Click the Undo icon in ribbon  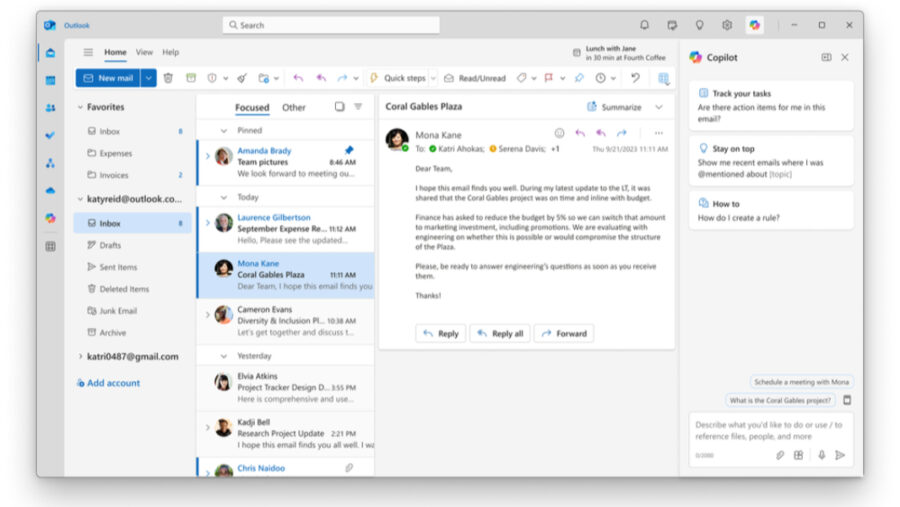[x=635, y=78]
